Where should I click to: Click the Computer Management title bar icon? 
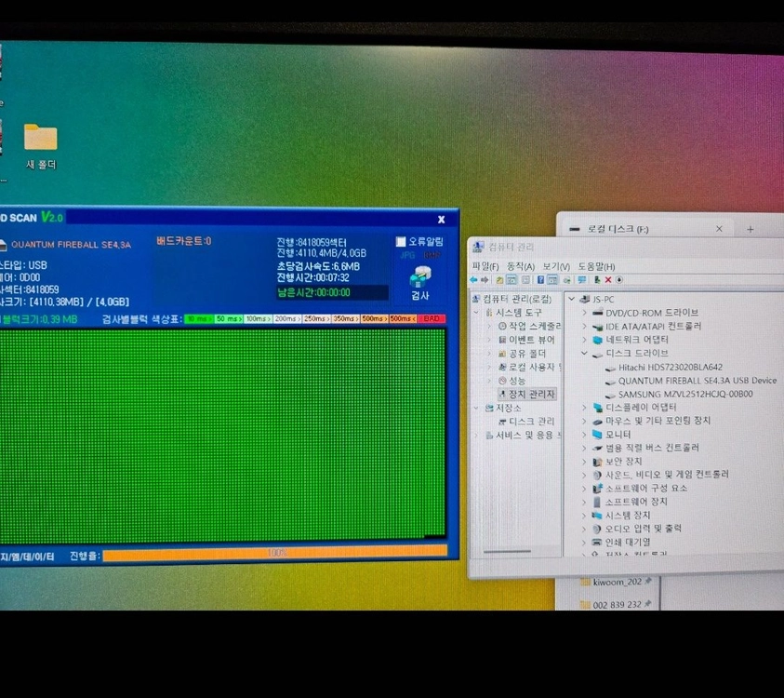click(478, 247)
